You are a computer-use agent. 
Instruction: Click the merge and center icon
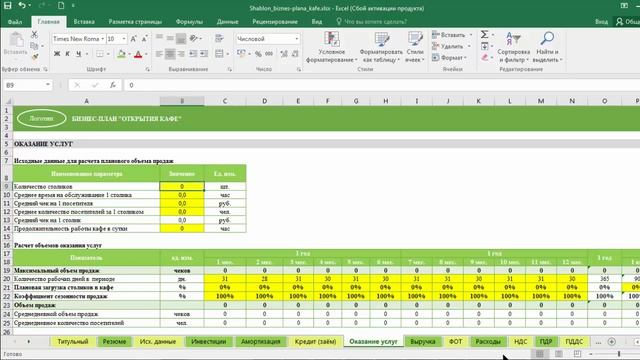click(x=219, y=54)
